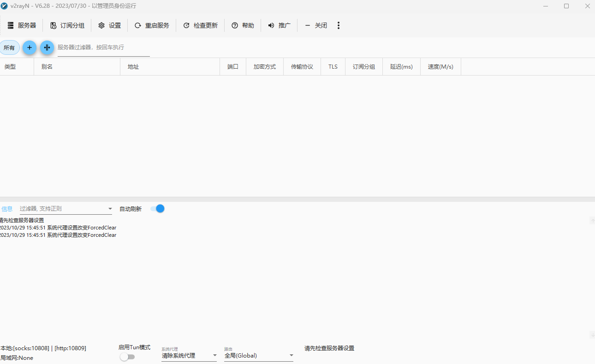Click the log scroll-to-bottom arrow
Viewport: 595px width, 364px height.
592,335
